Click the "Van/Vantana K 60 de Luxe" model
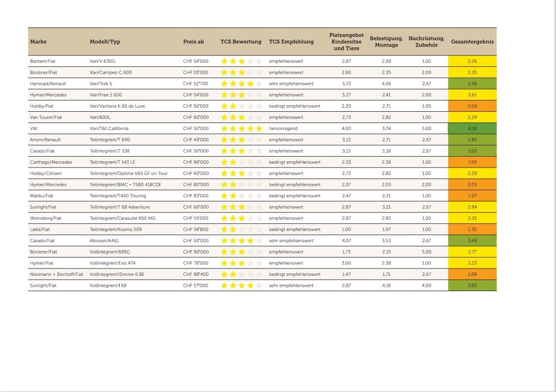Image resolution: width=556 pixels, height=392 pixels. click(x=117, y=106)
